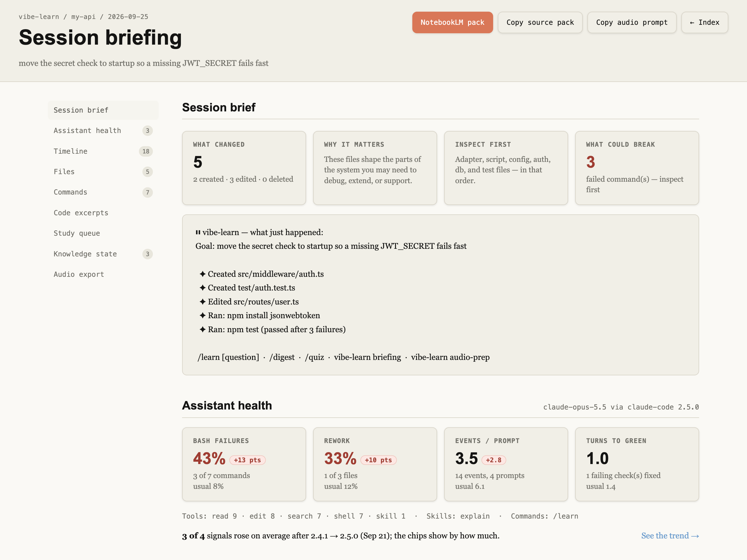Click the pause-like icon before vibe-learn
The width and height of the screenshot is (747, 560).
click(x=198, y=232)
